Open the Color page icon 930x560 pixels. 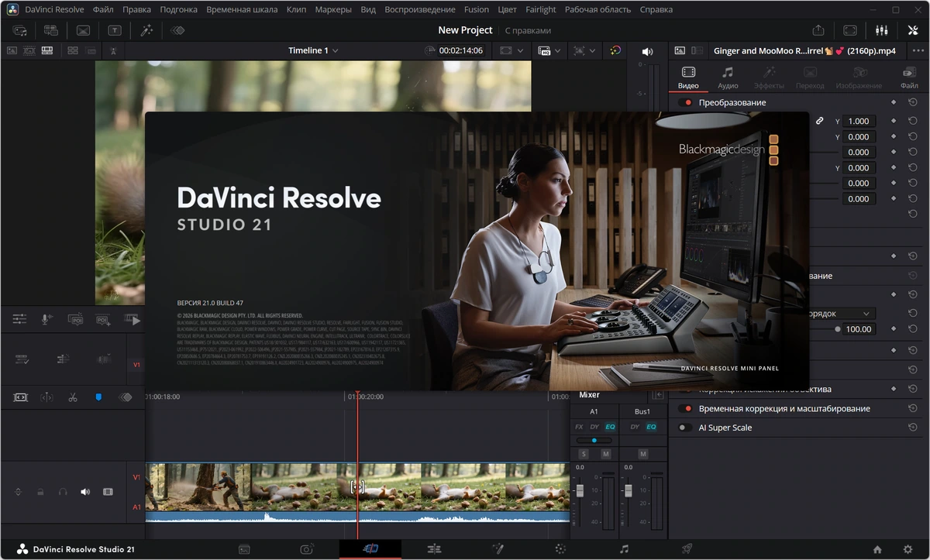point(561,549)
